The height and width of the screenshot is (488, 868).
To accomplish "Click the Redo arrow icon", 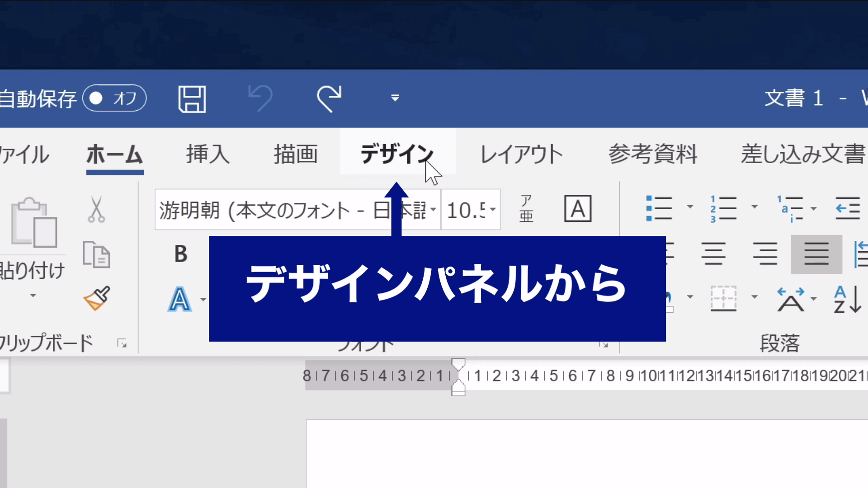I will point(329,98).
